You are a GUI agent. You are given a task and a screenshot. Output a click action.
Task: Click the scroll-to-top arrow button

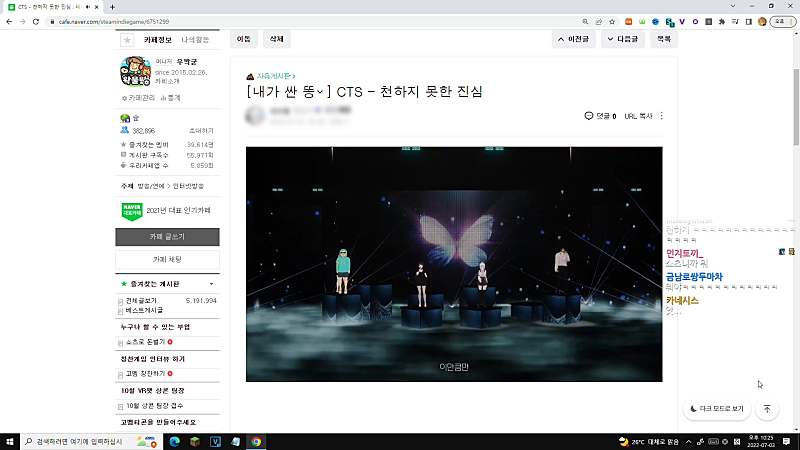pyautogui.click(x=767, y=409)
